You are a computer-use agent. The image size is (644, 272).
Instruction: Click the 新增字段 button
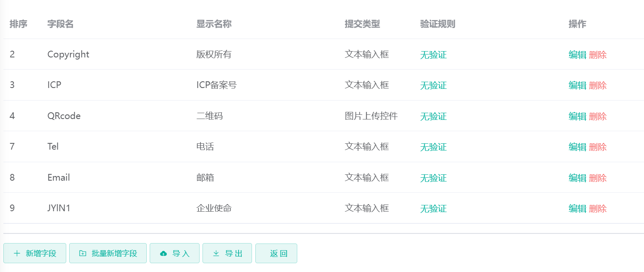[35, 253]
